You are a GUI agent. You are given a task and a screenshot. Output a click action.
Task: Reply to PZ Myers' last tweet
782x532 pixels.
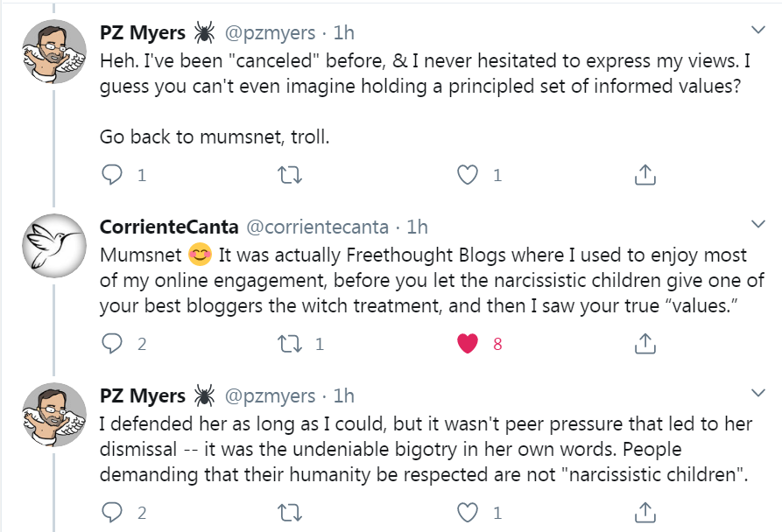click(x=112, y=512)
